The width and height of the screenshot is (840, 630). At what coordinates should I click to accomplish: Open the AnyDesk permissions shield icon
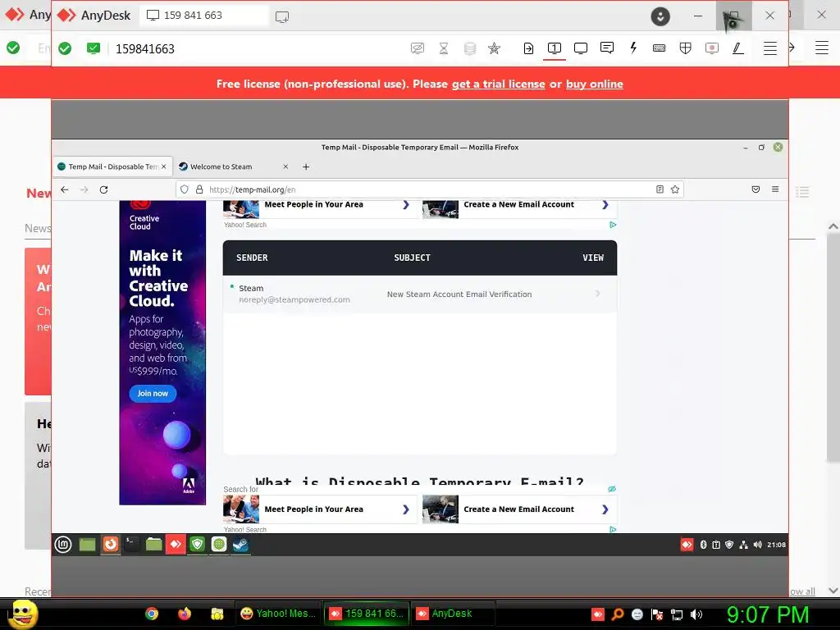(x=685, y=48)
